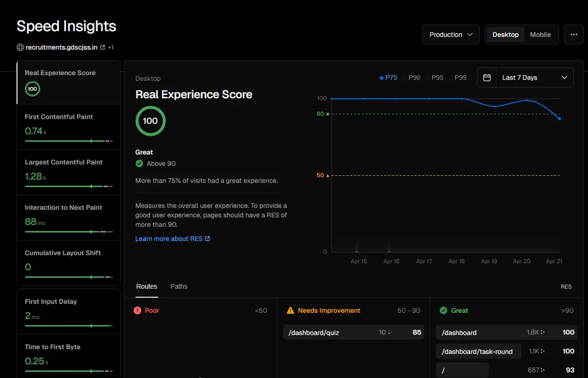This screenshot has width=588, height=378.
Task: Click the Apr 15 axis label
Action: [x=359, y=261]
